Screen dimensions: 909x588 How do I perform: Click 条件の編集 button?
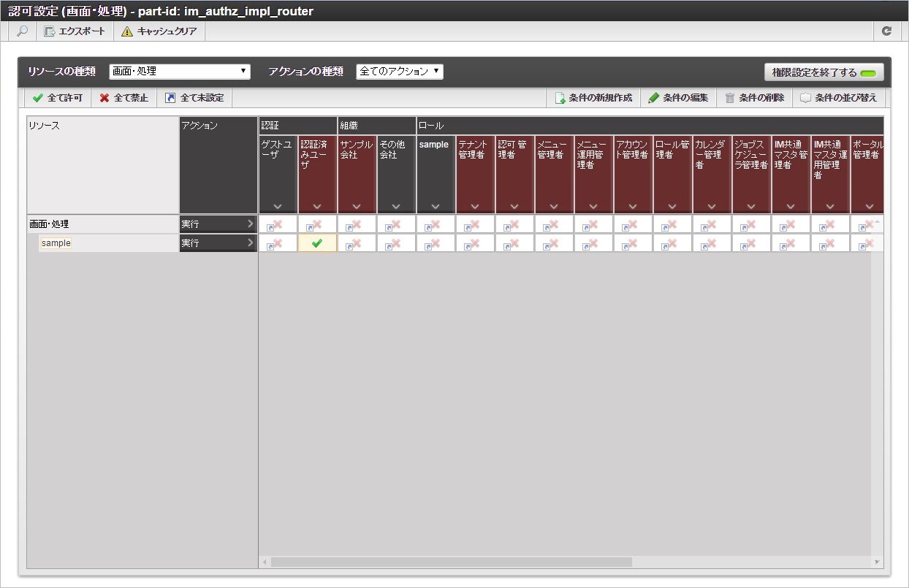(x=678, y=98)
